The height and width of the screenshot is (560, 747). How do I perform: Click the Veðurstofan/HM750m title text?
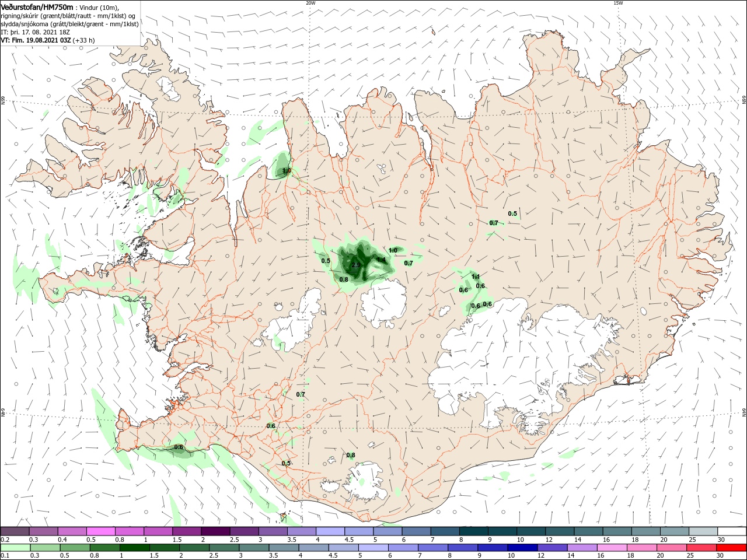tap(37, 7)
